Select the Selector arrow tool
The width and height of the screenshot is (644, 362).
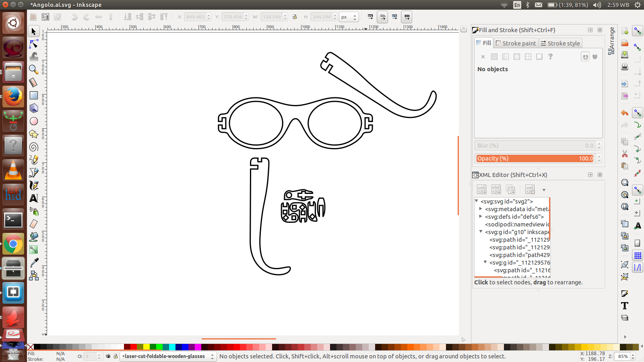click(34, 31)
